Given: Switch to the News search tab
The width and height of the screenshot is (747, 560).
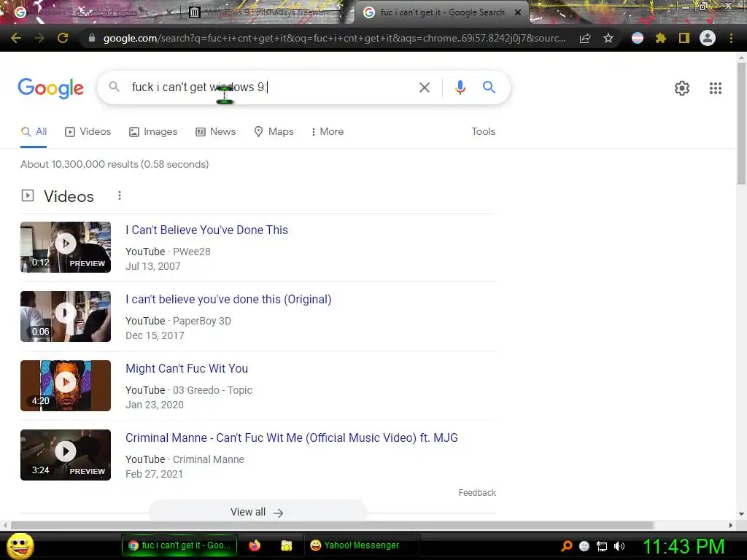Looking at the screenshot, I should [x=215, y=132].
